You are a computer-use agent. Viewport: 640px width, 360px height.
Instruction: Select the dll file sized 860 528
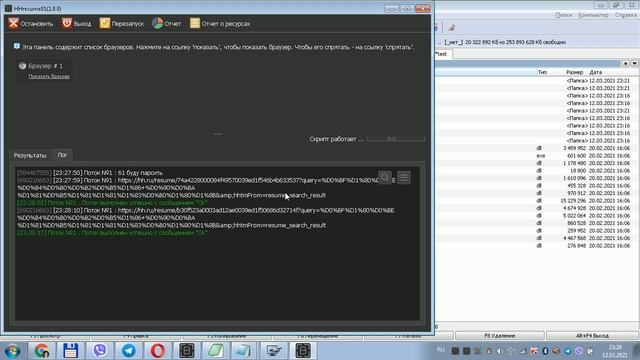[x=536, y=223]
